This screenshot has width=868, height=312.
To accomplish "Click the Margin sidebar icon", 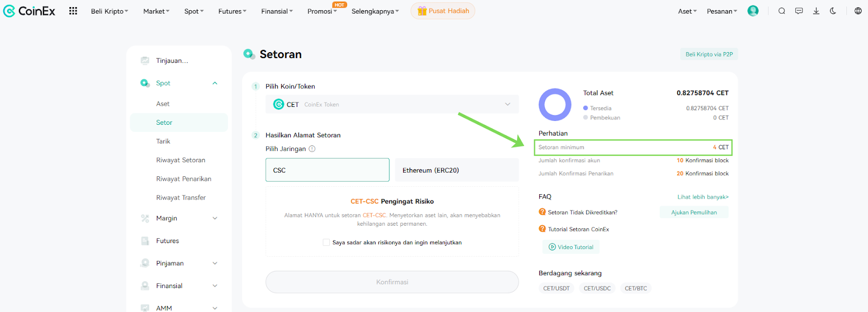I will [x=145, y=218].
